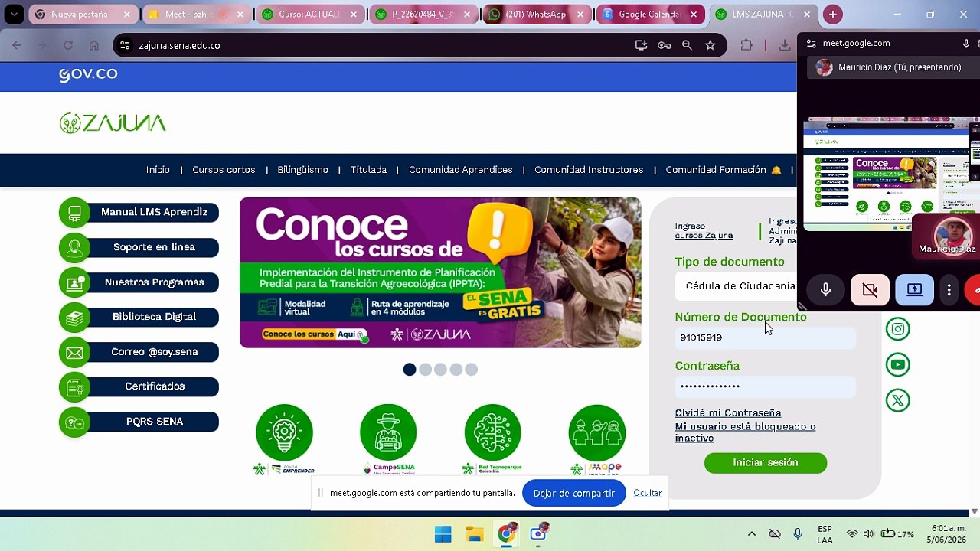Select first carousel dot indicator

(410, 370)
